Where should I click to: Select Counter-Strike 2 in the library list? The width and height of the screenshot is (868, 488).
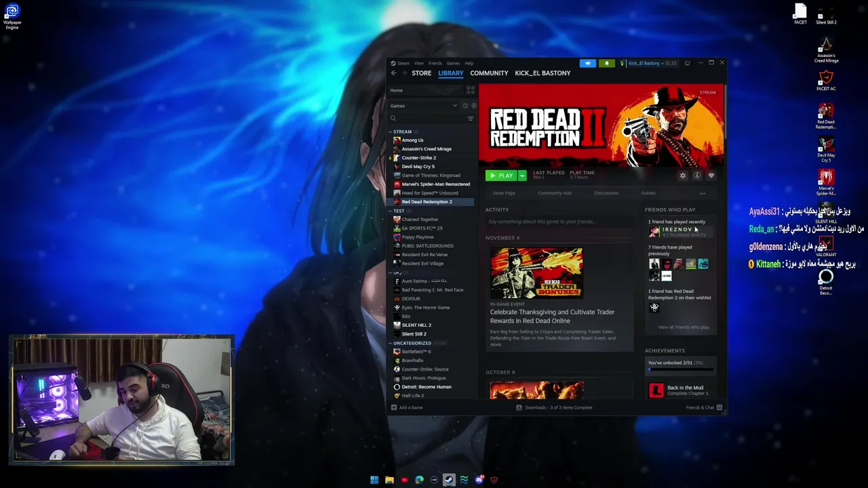click(418, 158)
